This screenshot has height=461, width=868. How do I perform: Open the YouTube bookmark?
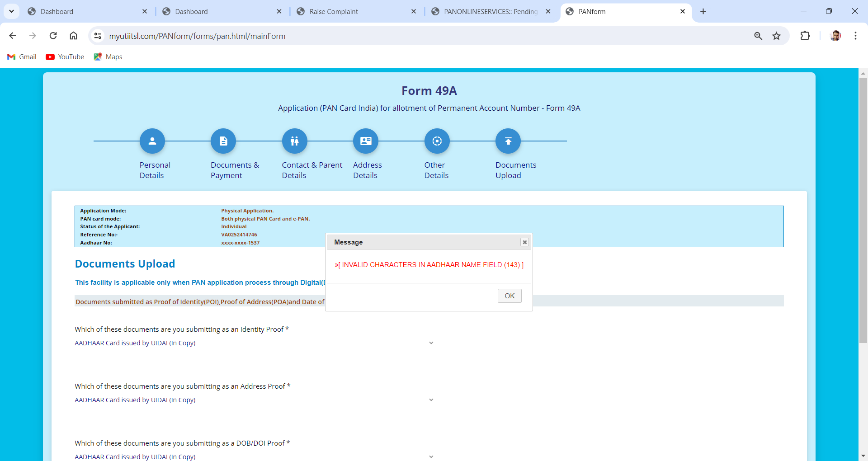coord(65,57)
